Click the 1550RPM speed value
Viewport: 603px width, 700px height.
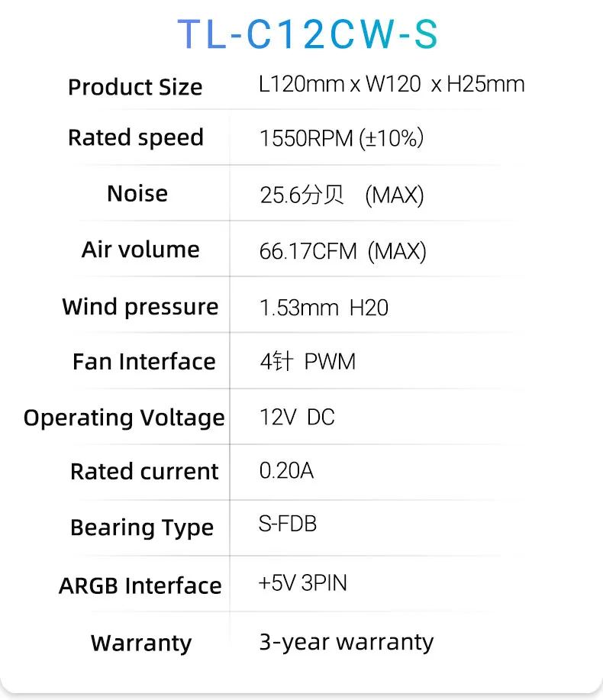[341, 138]
